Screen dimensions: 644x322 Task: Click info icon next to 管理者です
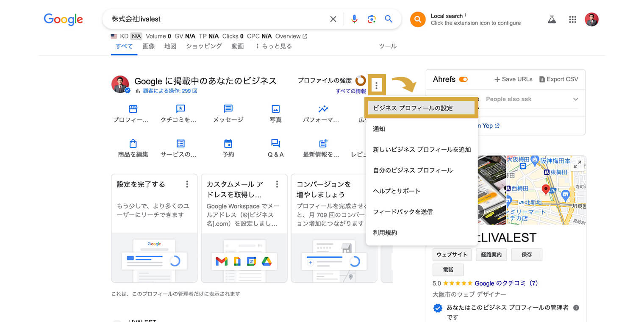coord(576,308)
